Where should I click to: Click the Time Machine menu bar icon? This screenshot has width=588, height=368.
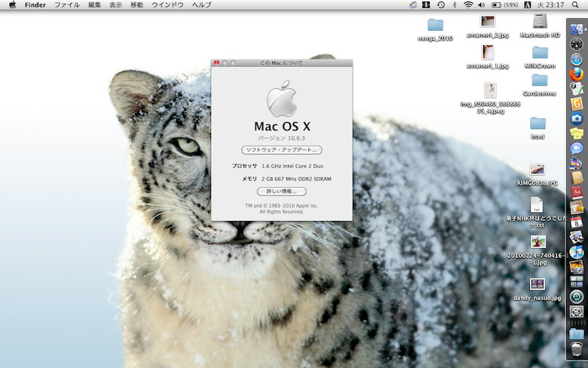coord(441,5)
